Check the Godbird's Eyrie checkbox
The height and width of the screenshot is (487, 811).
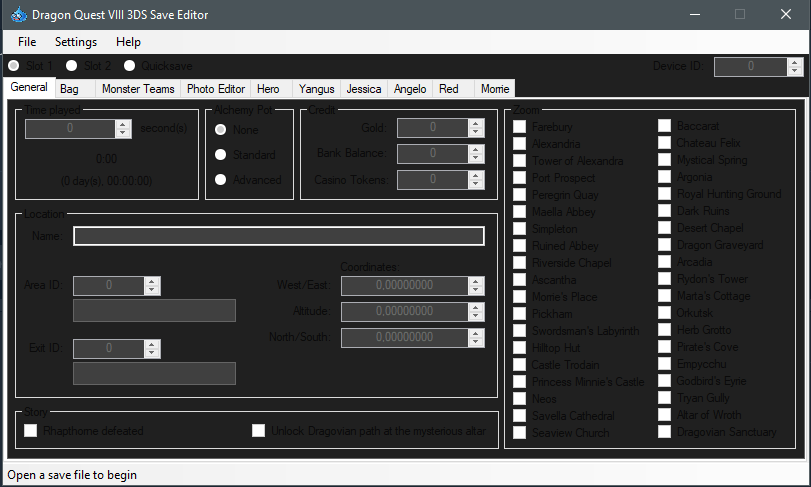[x=665, y=381]
